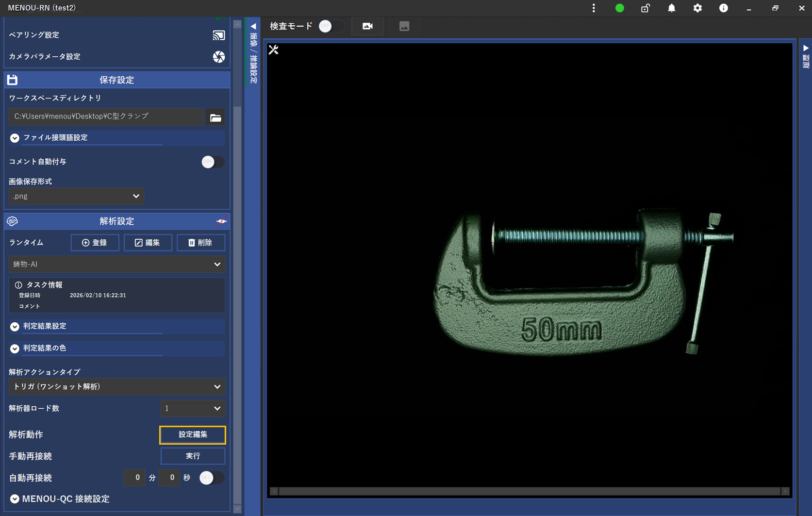Click the wrench tools icon on image

pos(274,50)
